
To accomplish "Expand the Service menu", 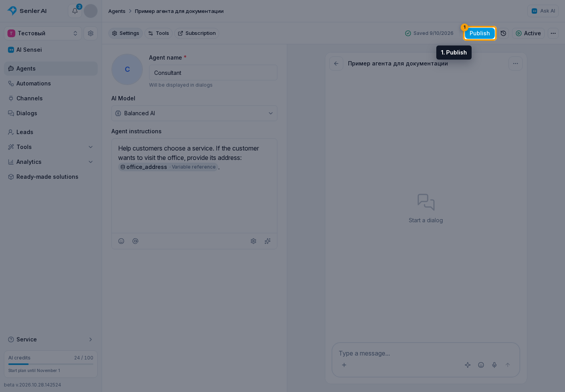I will [51, 339].
